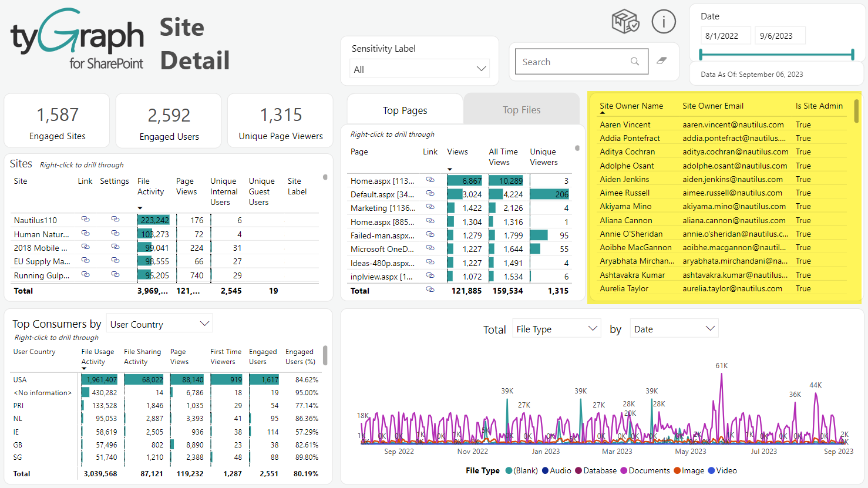Click the Documents legend swatch
This screenshot has height=488, width=868.
(x=624, y=470)
